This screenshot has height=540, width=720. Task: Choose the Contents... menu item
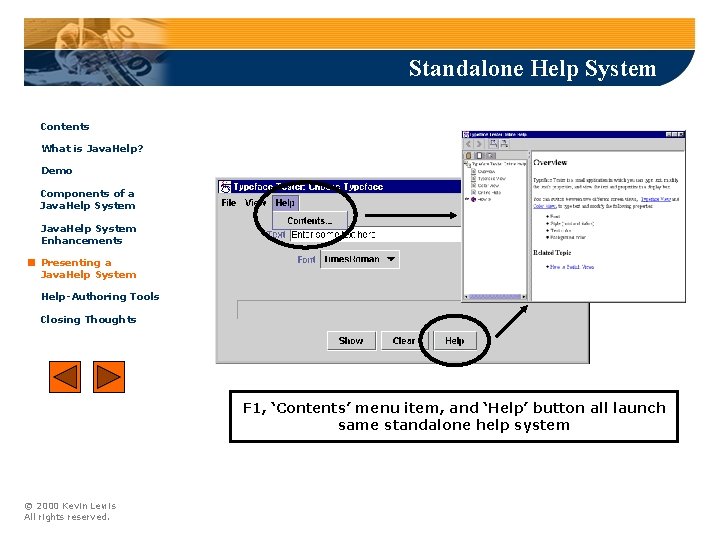pos(309,221)
